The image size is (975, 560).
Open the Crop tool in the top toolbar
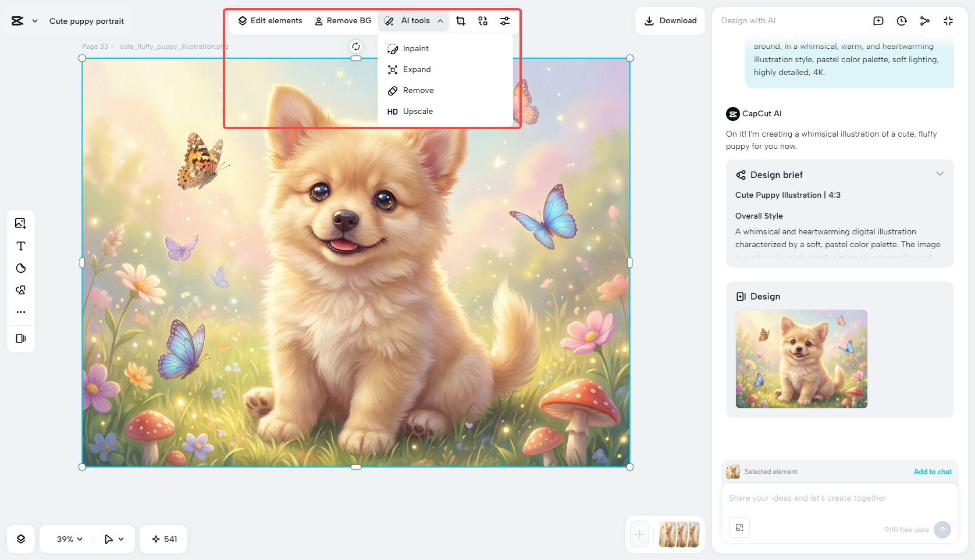460,20
